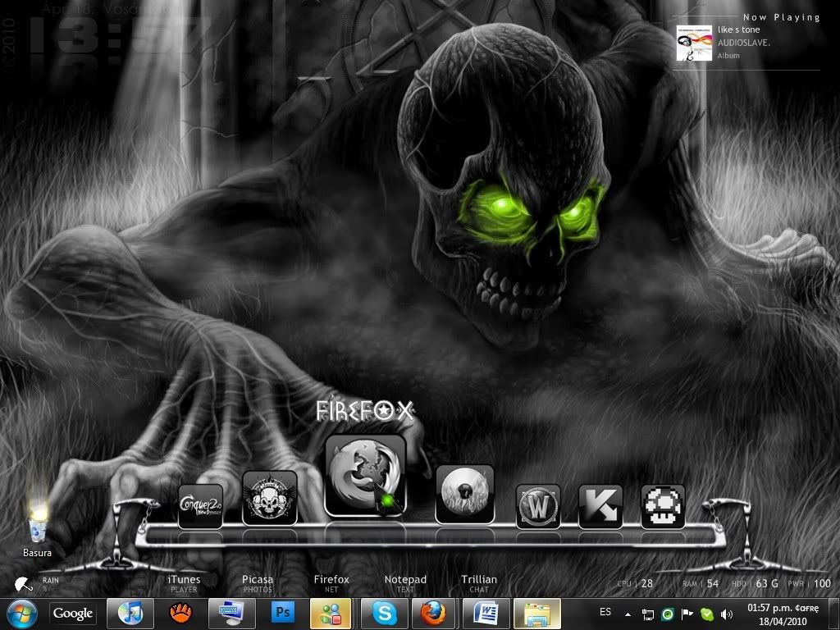Switch to Photoshop on the taskbar
Image resolution: width=840 pixels, height=630 pixels.
coord(282,614)
